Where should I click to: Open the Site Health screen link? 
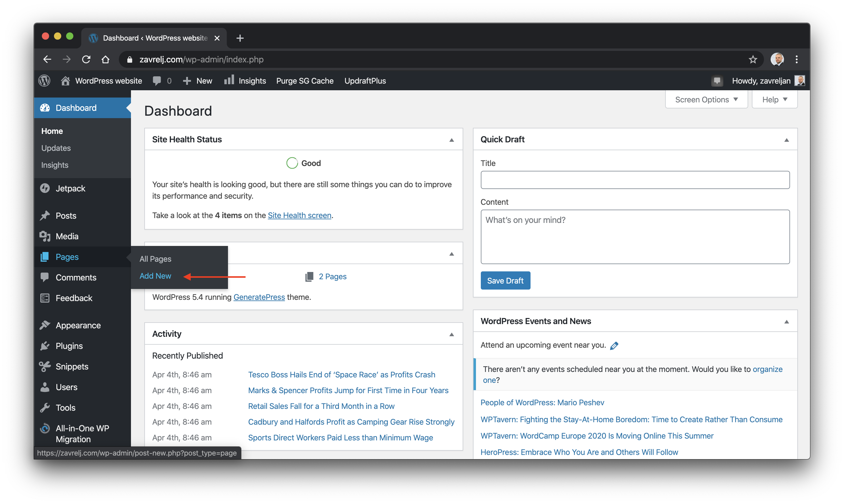[300, 215]
